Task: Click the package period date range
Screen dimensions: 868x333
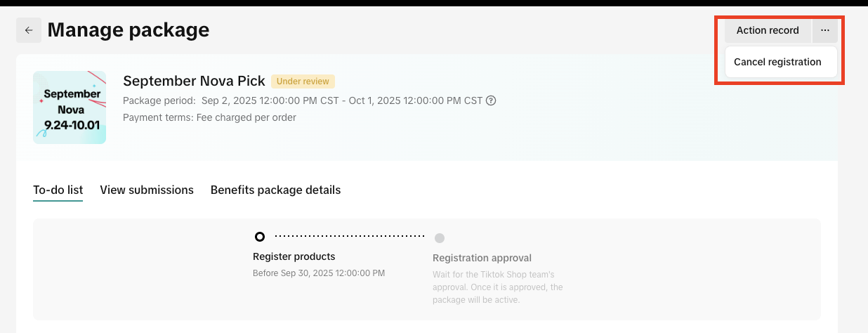Action: (341, 100)
